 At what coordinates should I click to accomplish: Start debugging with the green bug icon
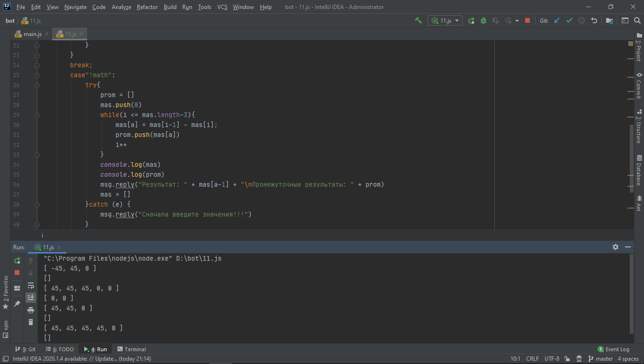tap(483, 20)
